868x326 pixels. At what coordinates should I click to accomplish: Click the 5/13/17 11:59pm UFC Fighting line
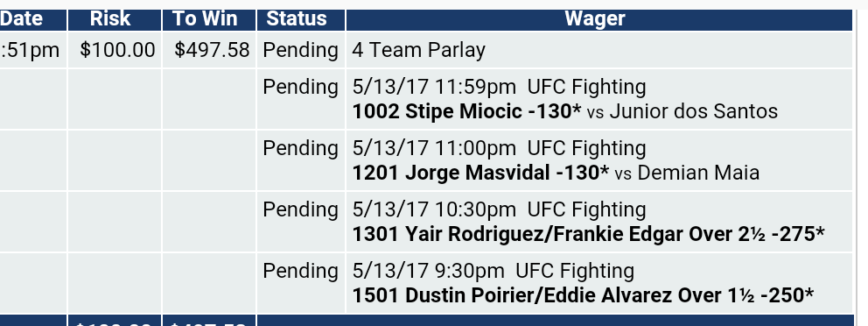pyautogui.click(x=499, y=87)
